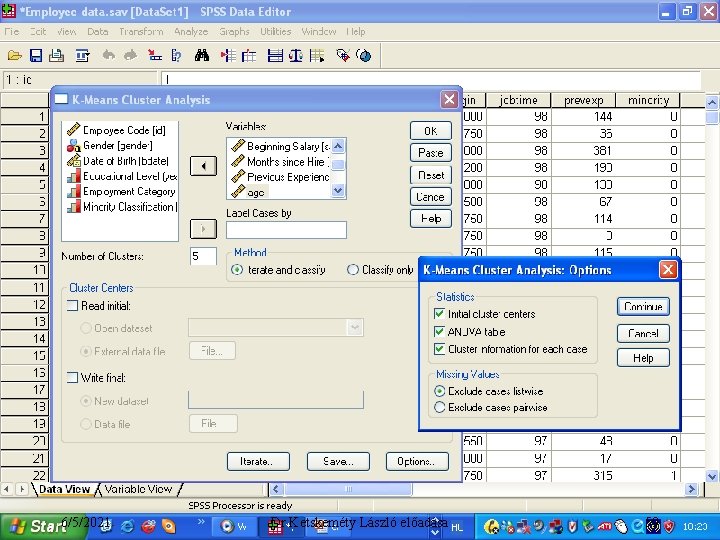Screen dimensions: 720x540
Task: Click the Iterate... button
Action: (258, 461)
